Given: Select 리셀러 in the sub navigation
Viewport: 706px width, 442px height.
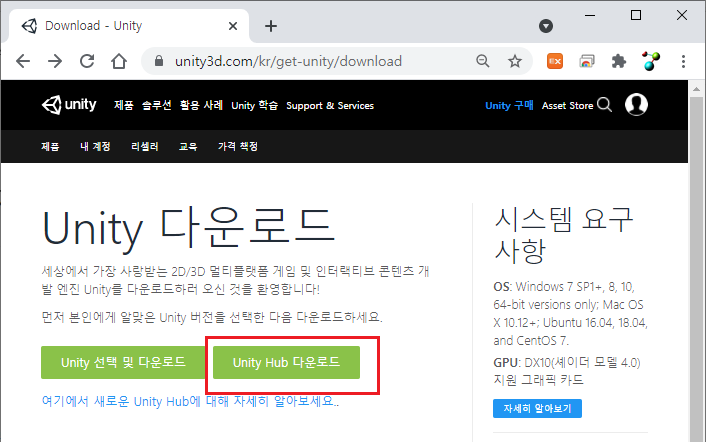Looking at the screenshot, I should (145, 146).
